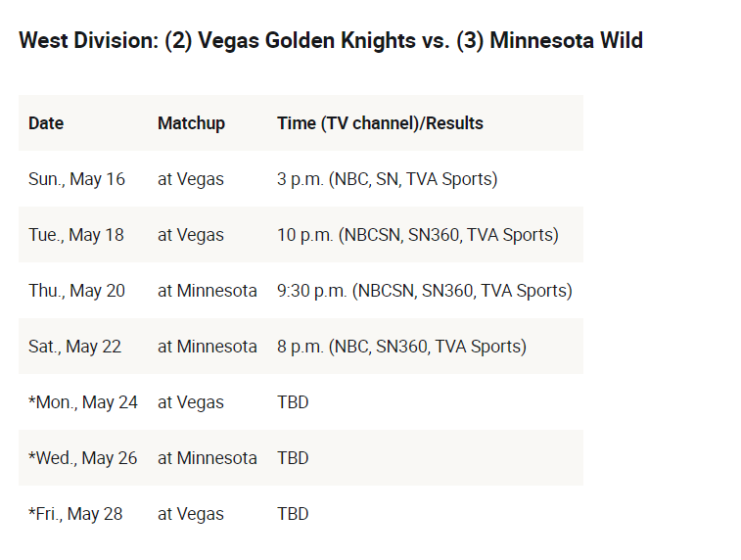Click the Sun., May 16 date cell
This screenshot has width=741, height=560.
76,179
